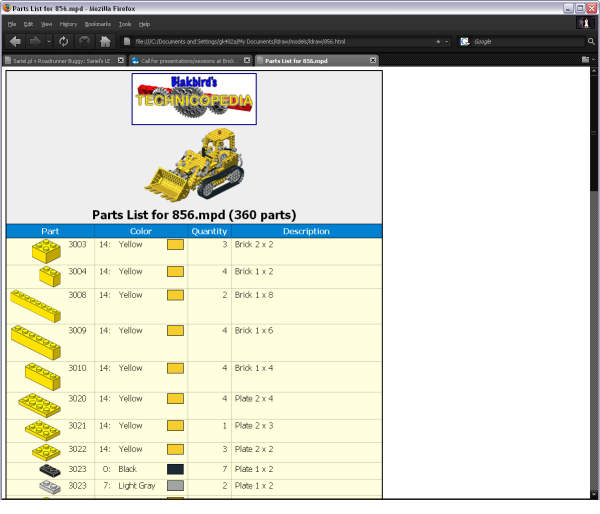The width and height of the screenshot is (600, 514).
Task: Click the light gray Plate 1 x 2 image
Action: [x=50, y=487]
